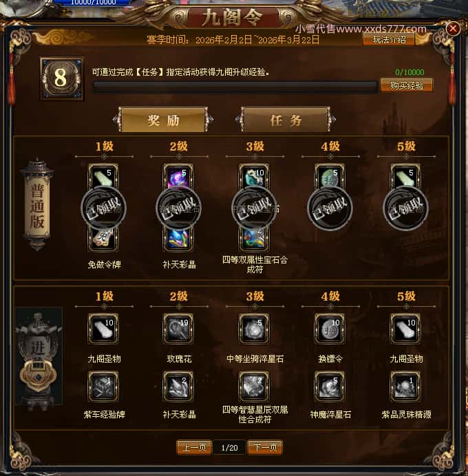Click the level 8 badge emblem
This screenshot has height=476, width=468.
[62, 78]
